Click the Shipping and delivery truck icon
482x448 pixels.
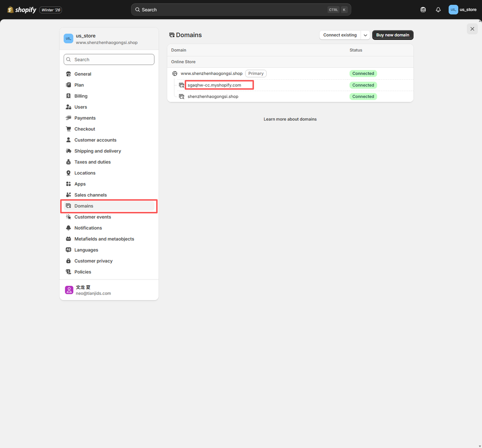point(69,151)
